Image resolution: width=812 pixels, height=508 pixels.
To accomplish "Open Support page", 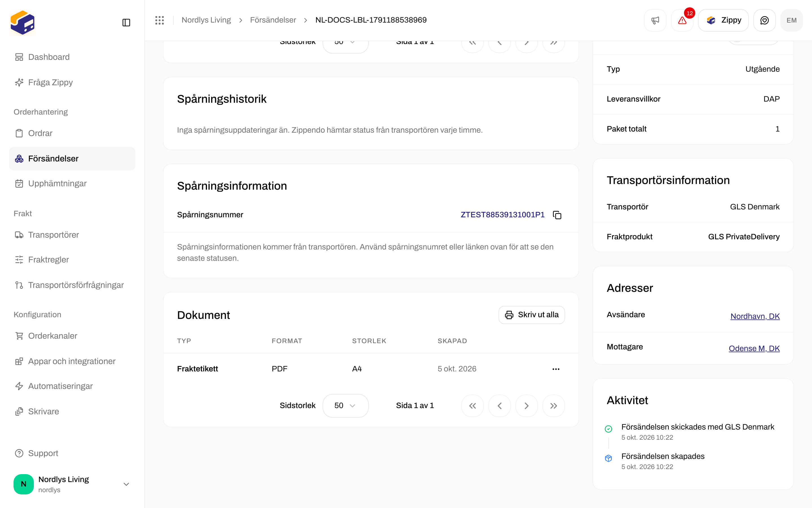I will pyautogui.click(x=72, y=453).
